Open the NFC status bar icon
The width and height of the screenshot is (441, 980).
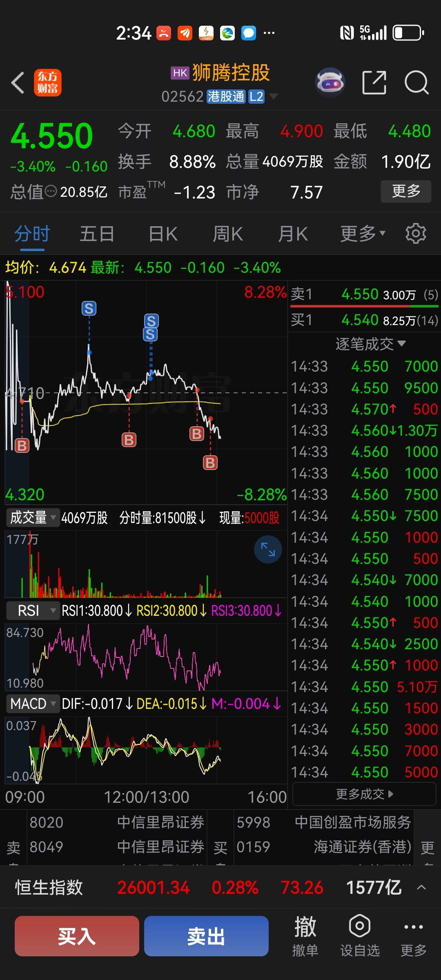347,33
